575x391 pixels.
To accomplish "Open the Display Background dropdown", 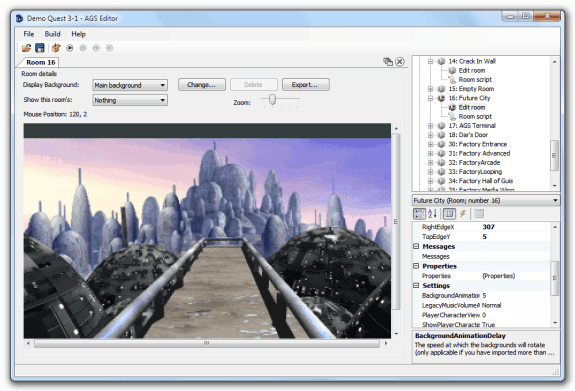I will pos(130,85).
